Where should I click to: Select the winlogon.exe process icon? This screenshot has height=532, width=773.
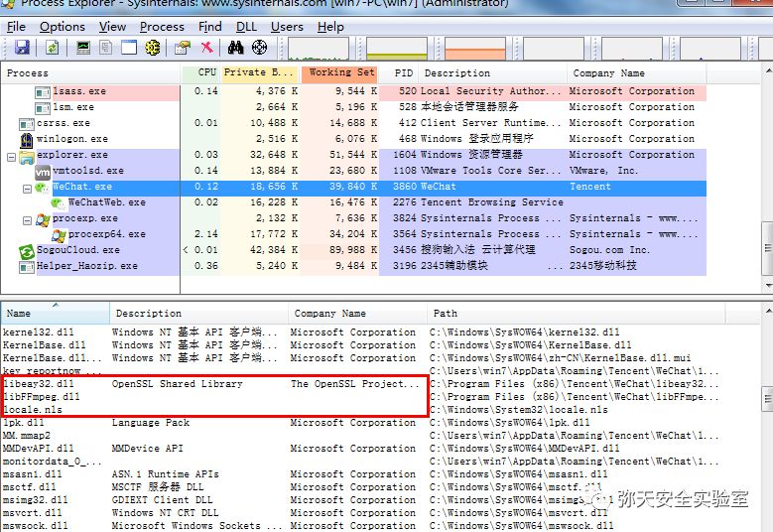pyautogui.click(x=27, y=140)
